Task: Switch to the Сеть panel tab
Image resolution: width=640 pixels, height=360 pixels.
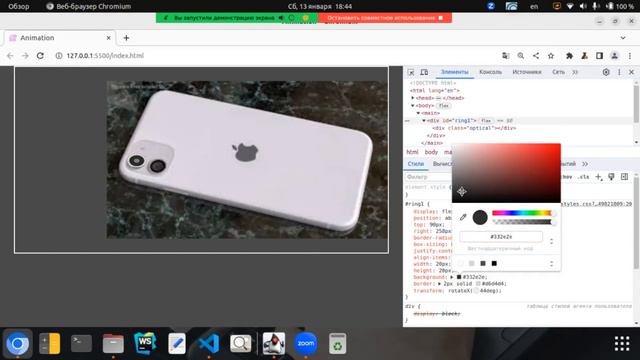Action: [x=558, y=72]
